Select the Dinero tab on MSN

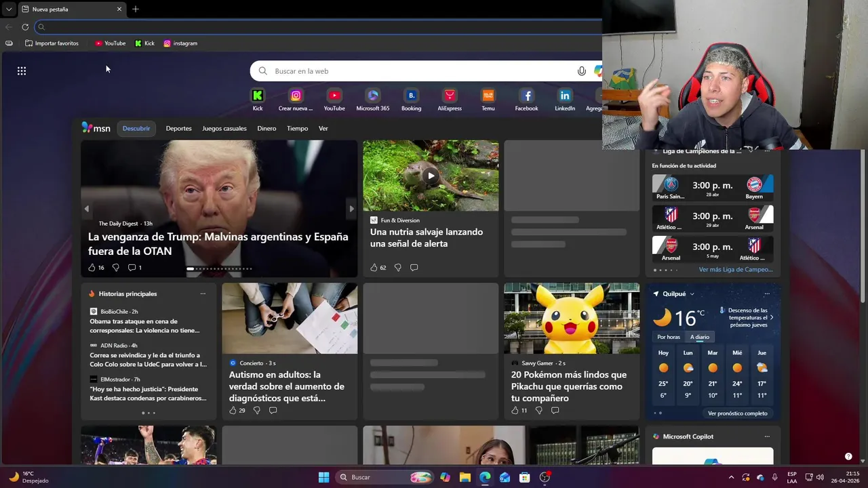267,128
